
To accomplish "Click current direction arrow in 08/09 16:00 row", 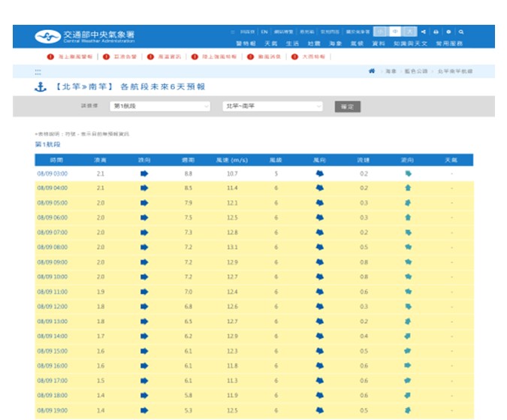I will [408, 365].
